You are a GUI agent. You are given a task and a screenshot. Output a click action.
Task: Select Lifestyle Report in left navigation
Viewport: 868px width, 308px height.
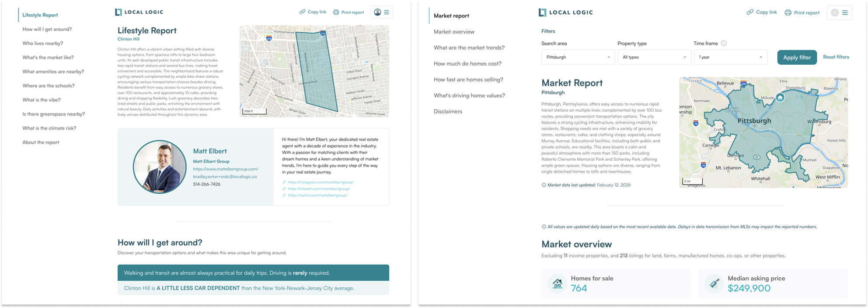point(40,15)
